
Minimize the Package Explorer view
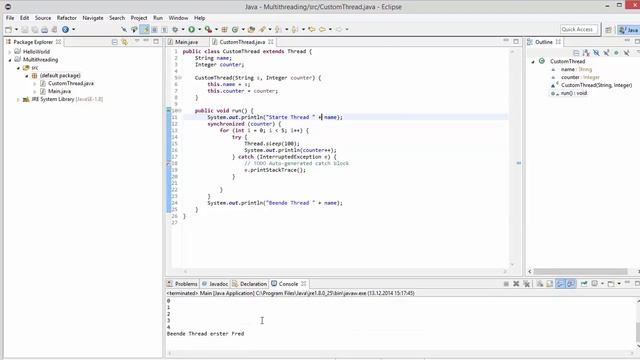pyautogui.click(x=146, y=42)
